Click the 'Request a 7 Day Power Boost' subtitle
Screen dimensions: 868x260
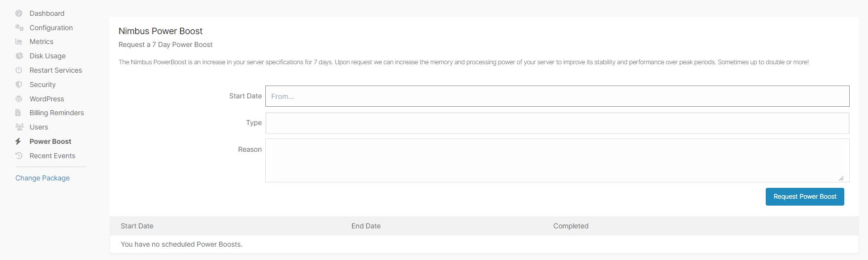tap(165, 44)
